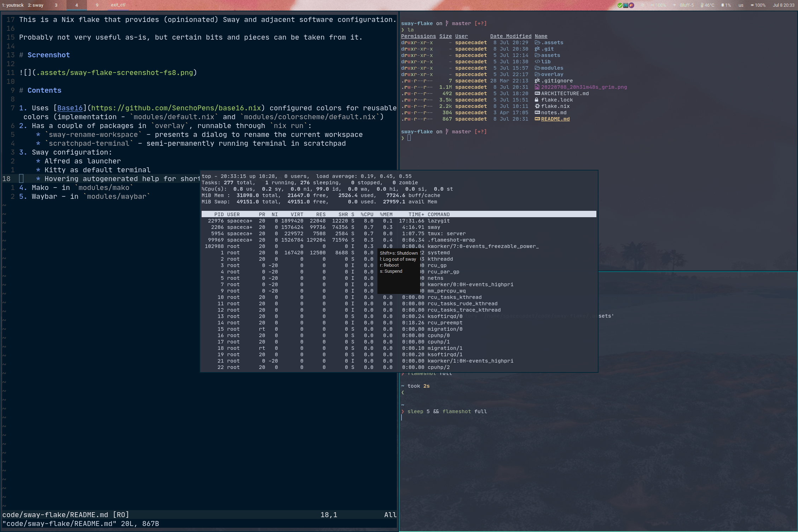Open the Bluff-5 wifi network indicator
Image resolution: width=798 pixels, height=532 pixels.
686,5
